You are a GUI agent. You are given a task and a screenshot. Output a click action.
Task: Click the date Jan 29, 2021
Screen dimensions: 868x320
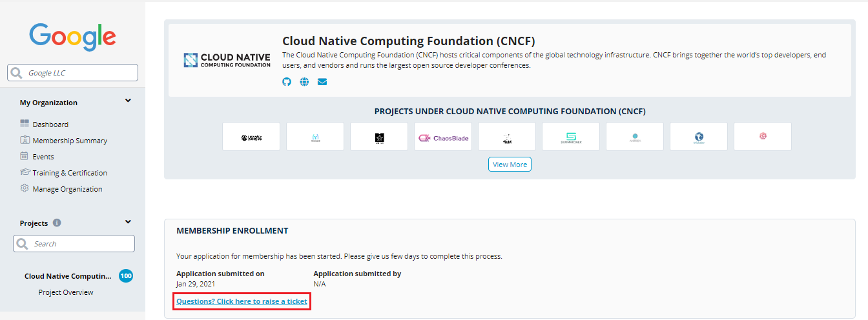pos(196,284)
